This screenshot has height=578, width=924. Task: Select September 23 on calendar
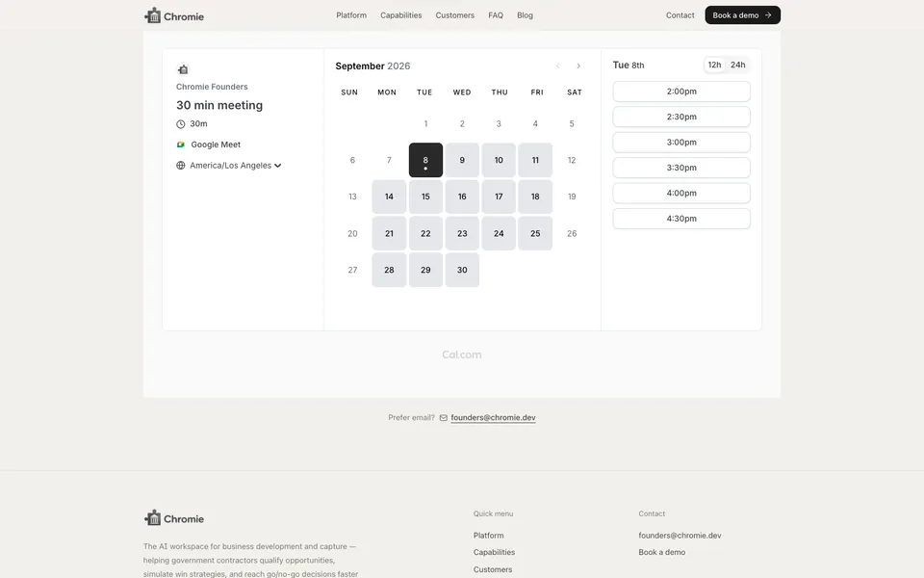[x=462, y=233]
